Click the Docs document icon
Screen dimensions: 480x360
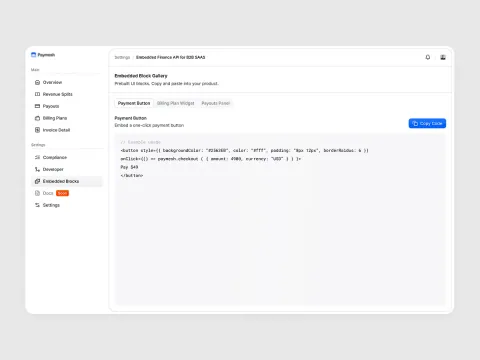[37, 193]
